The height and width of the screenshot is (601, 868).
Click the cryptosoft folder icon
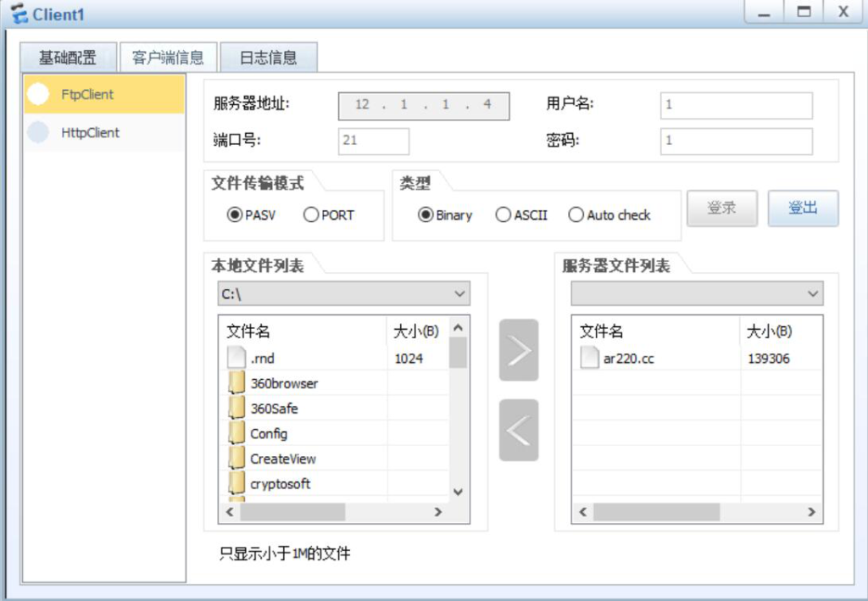[x=236, y=483]
